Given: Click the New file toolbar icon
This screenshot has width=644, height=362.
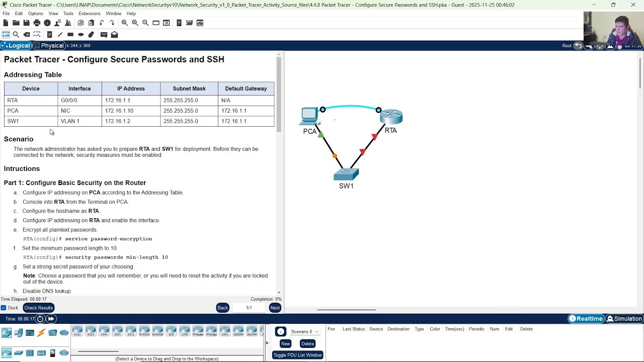Looking at the screenshot, I should [6, 23].
